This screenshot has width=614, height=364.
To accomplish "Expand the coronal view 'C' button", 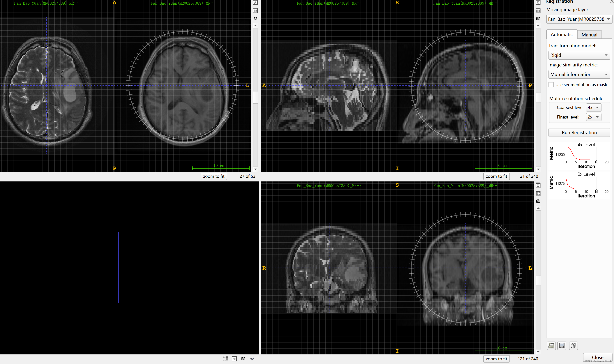I will pos(538,185).
